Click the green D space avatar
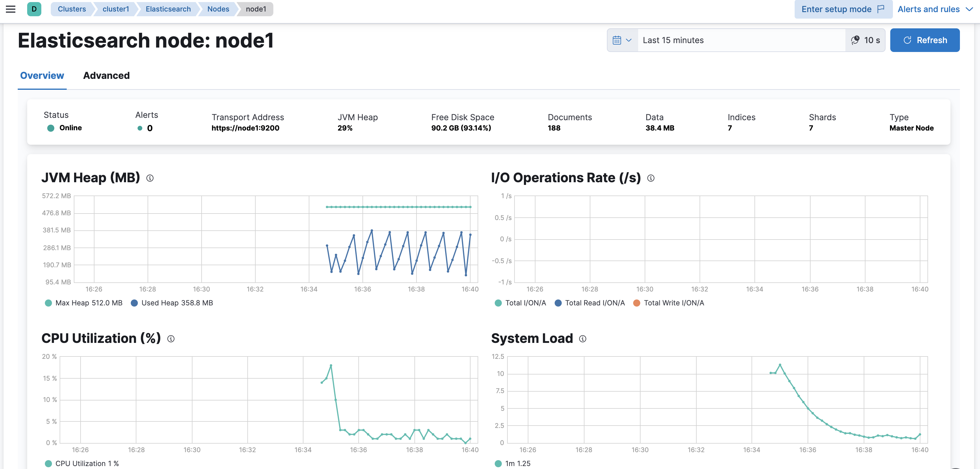Viewport: 980px width, 469px height. click(34, 9)
